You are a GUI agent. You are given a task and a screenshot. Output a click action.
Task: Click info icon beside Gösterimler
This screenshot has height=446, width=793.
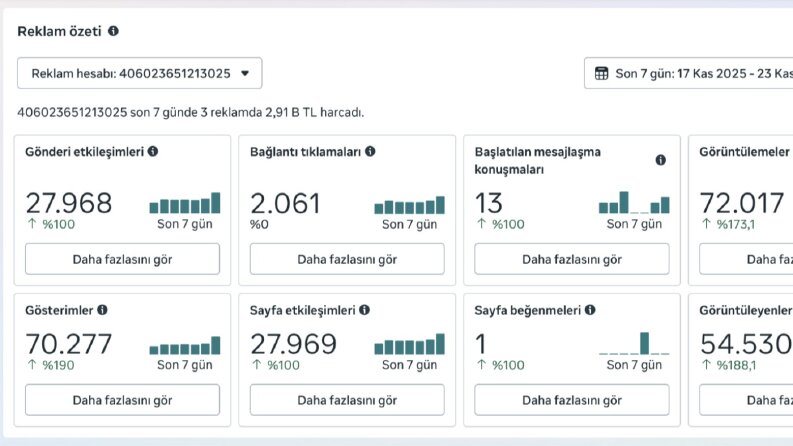(x=102, y=310)
